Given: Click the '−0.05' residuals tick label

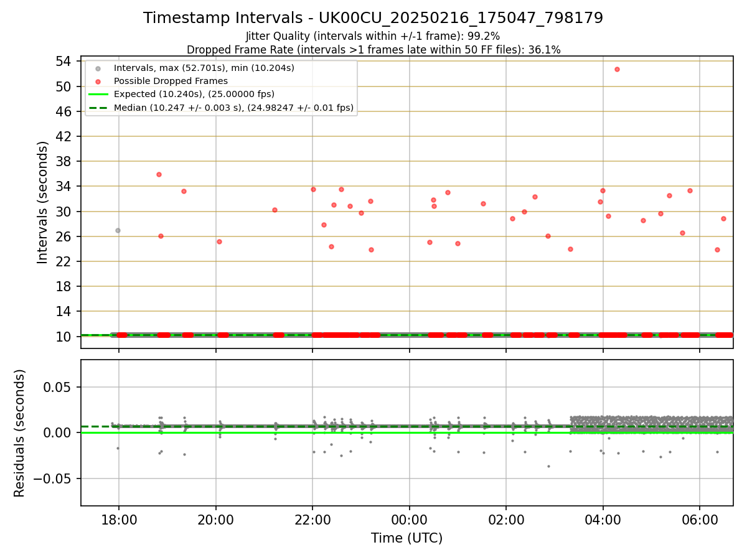Looking at the screenshot, I should pos(54,478).
